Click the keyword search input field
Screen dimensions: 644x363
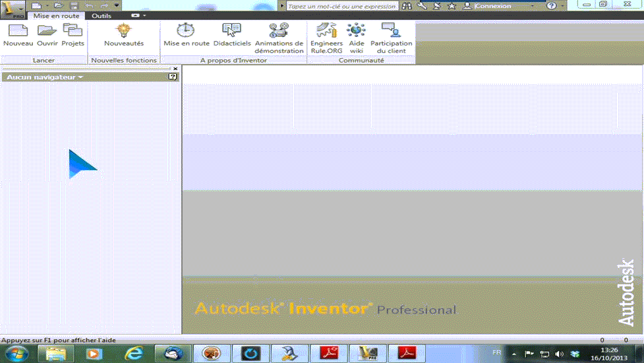(341, 6)
